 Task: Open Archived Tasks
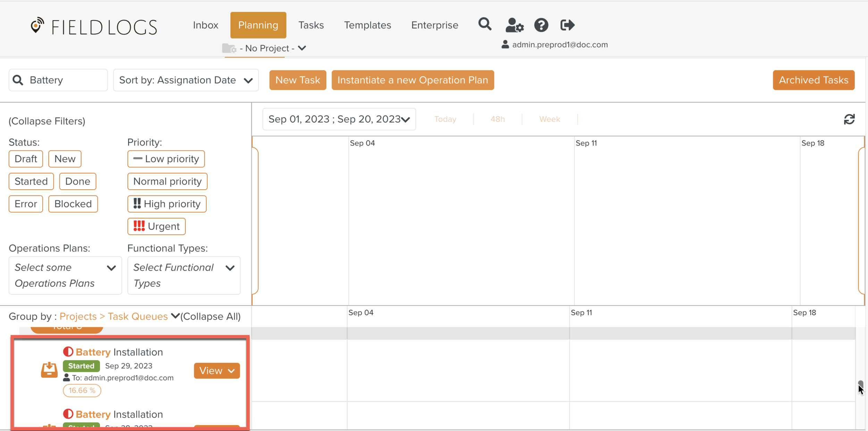[813, 80]
